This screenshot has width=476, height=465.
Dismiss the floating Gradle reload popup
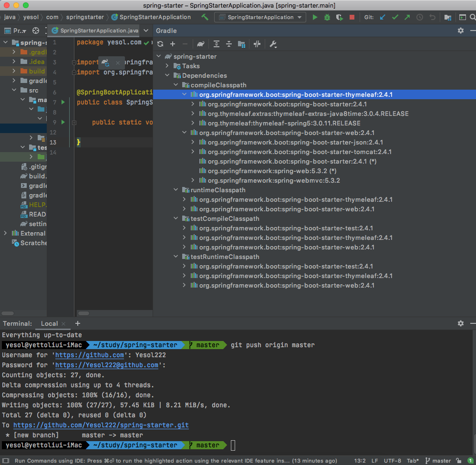(x=118, y=63)
